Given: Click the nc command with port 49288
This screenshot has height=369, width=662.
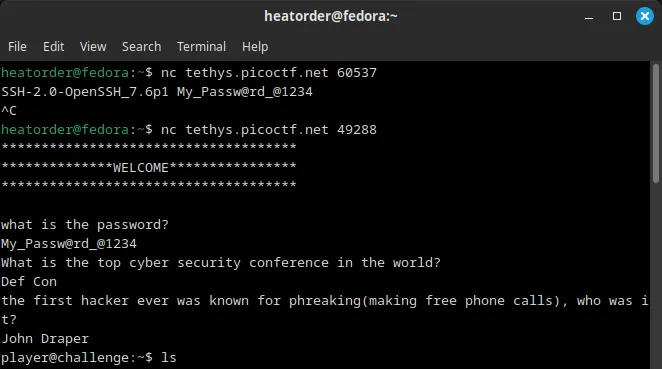Looking at the screenshot, I should tap(269, 130).
